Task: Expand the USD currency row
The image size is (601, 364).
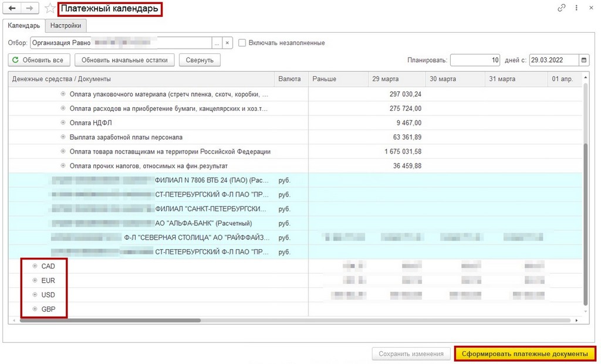Action: [35, 295]
